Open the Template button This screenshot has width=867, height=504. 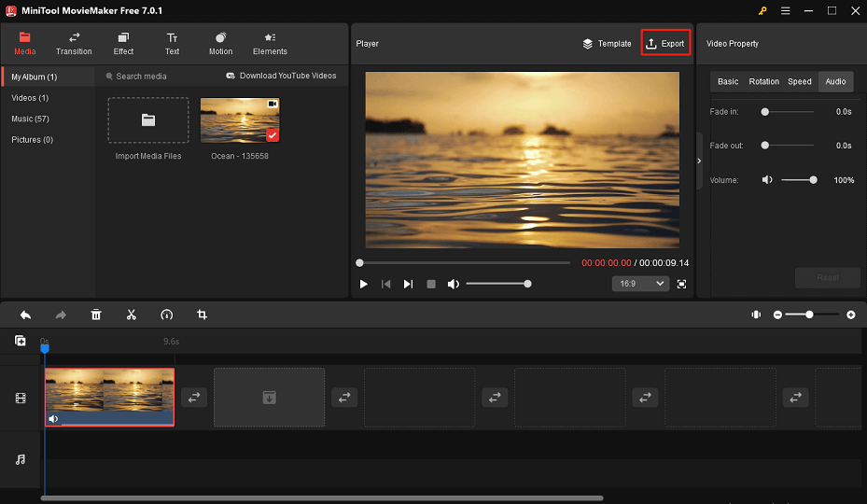coord(608,44)
